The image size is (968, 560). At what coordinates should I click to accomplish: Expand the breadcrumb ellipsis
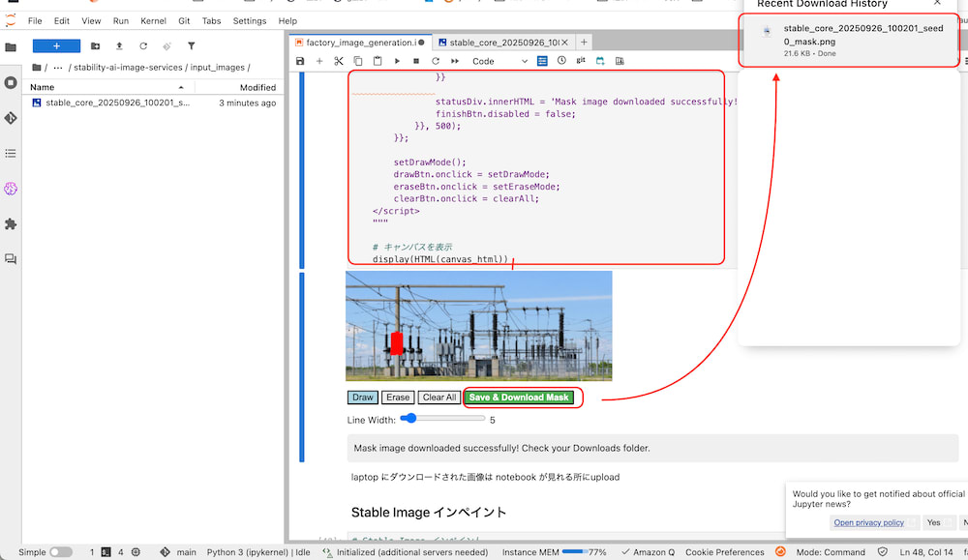(57, 68)
